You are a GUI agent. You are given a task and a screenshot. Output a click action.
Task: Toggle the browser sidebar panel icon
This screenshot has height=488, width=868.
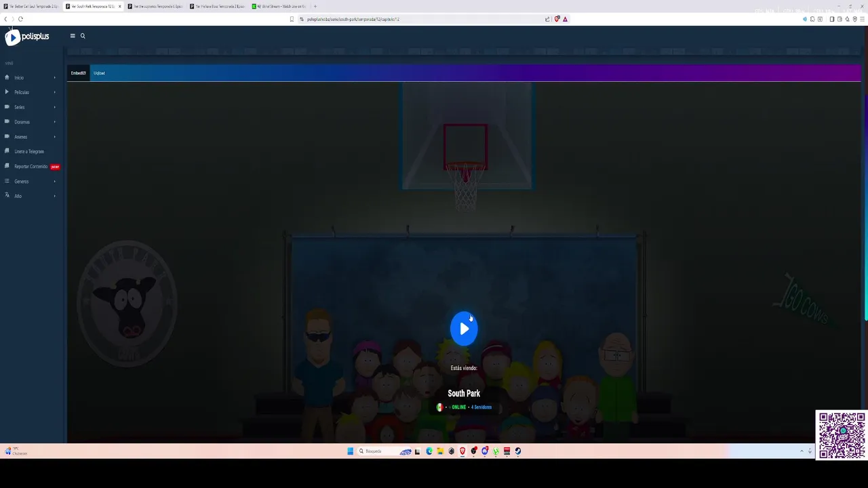832,19
